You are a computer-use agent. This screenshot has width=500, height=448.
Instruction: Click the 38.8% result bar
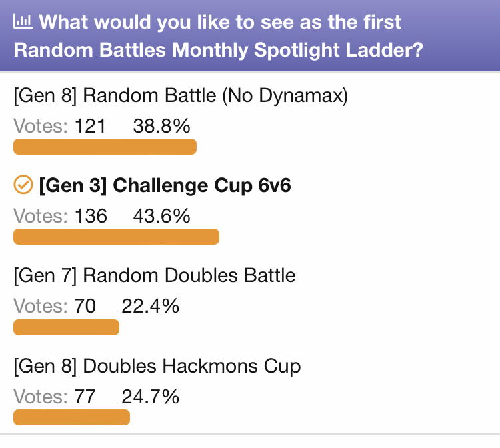click(105, 147)
